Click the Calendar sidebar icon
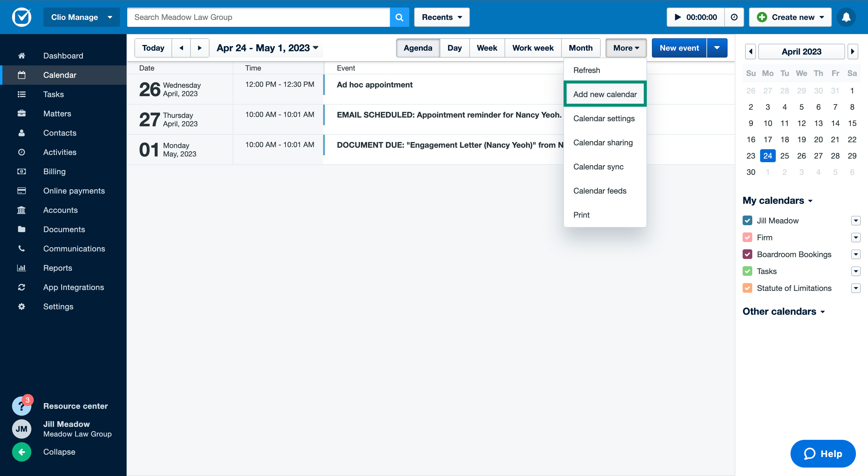Image resolution: width=868 pixels, height=476 pixels. click(22, 75)
